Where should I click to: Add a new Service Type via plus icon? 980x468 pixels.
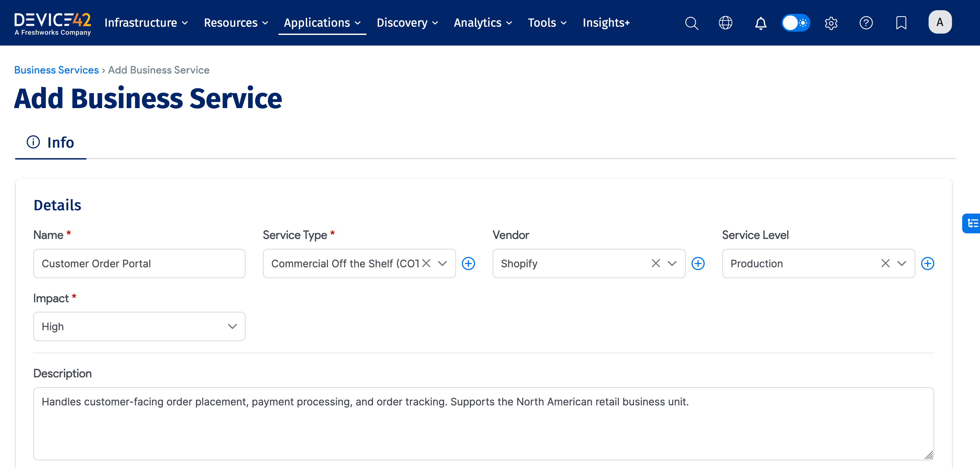[469, 263]
